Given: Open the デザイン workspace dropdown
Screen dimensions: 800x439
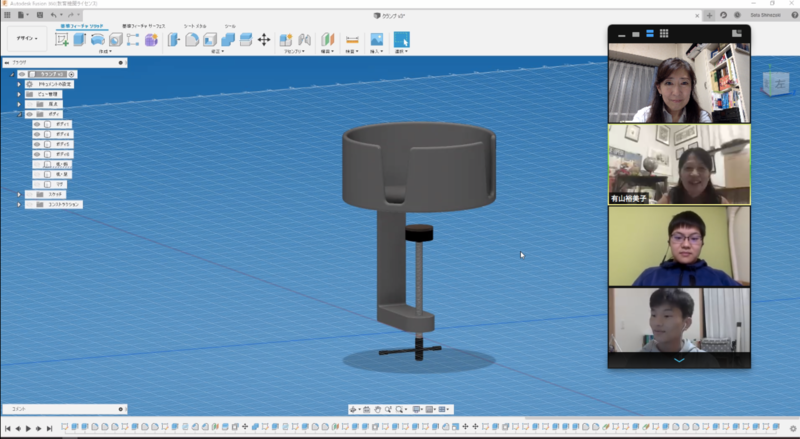Looking at the screenshot, I should pos(27,38).
